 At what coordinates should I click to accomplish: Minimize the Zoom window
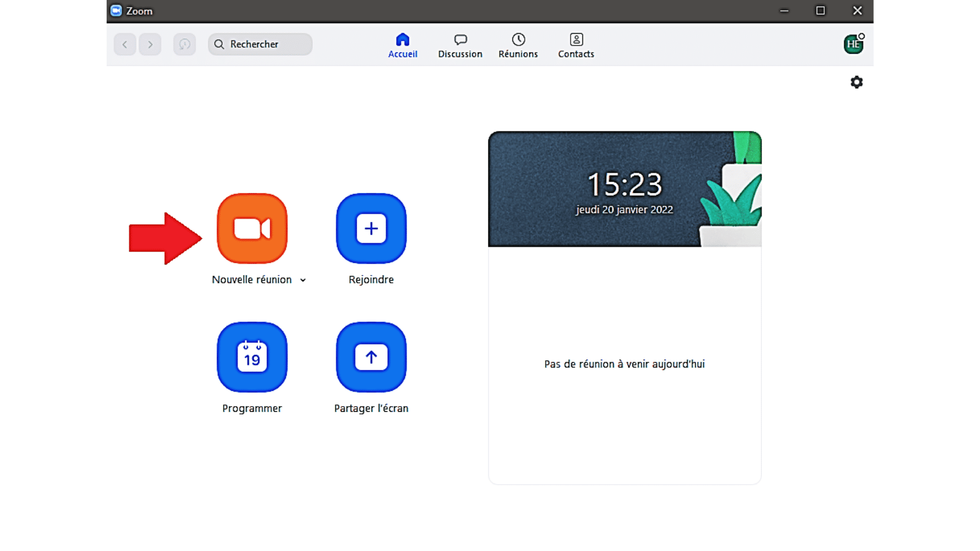[x=785, y=11]
